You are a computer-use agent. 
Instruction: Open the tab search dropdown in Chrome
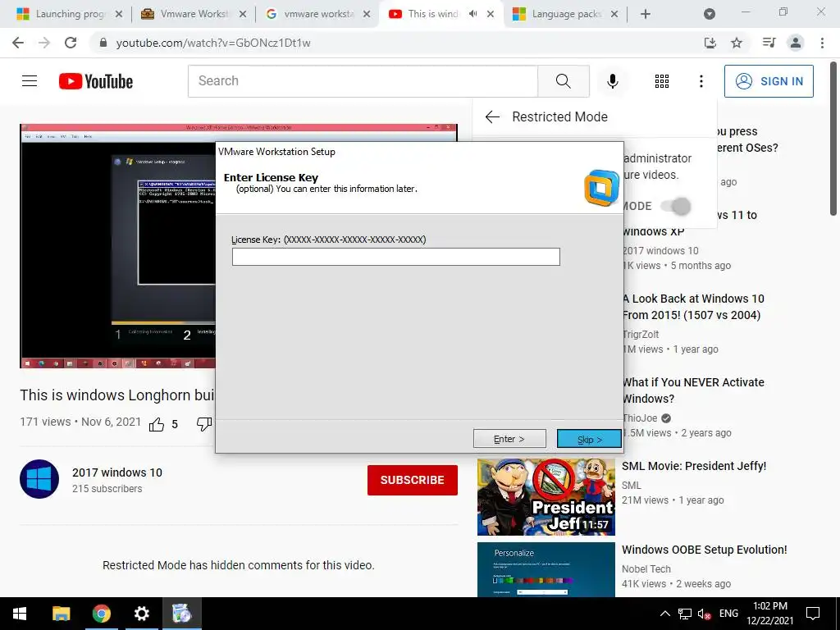click(710, 14)
